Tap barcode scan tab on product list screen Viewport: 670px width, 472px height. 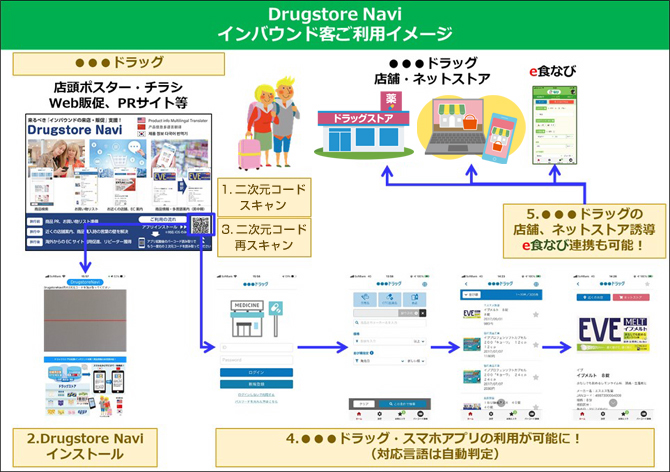(532, 414)
